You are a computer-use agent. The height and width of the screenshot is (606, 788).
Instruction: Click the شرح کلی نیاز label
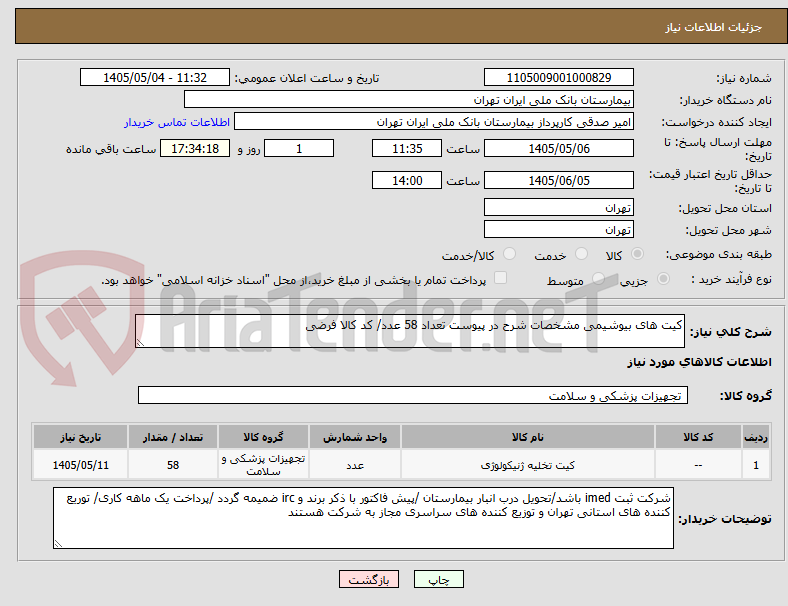coord(730,332)
